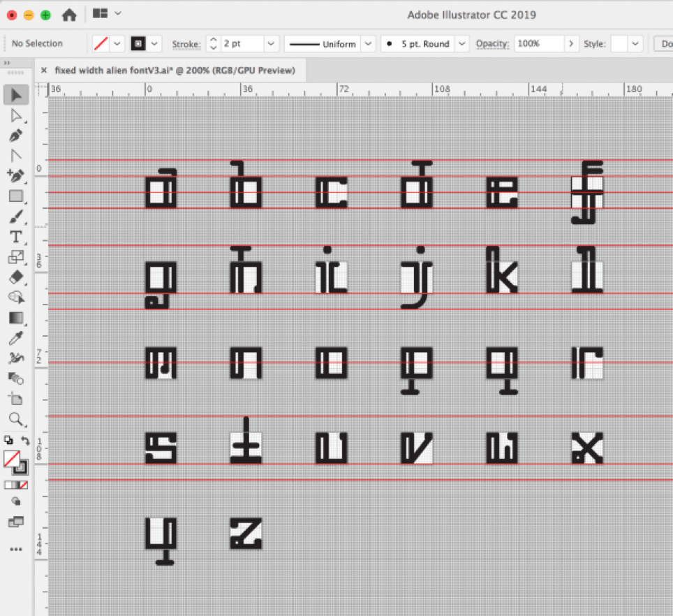
Task: Choose the Eyedropper tool
Action: 16,339
